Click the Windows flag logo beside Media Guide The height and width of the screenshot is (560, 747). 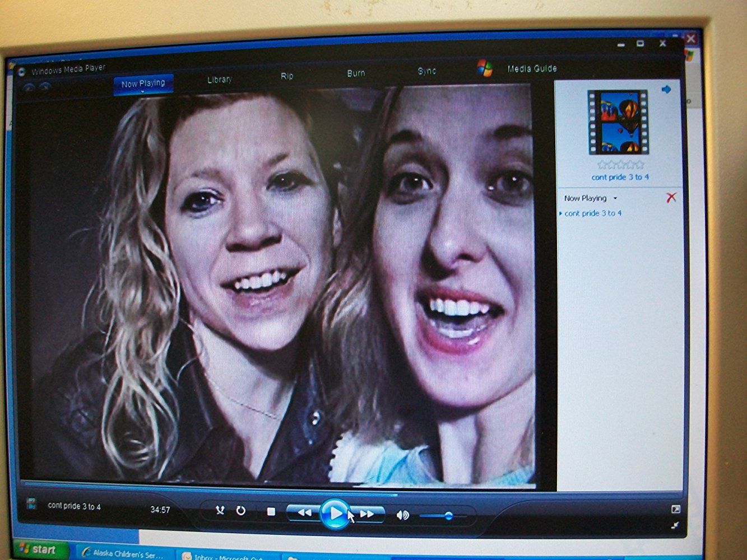pos(485,68)
